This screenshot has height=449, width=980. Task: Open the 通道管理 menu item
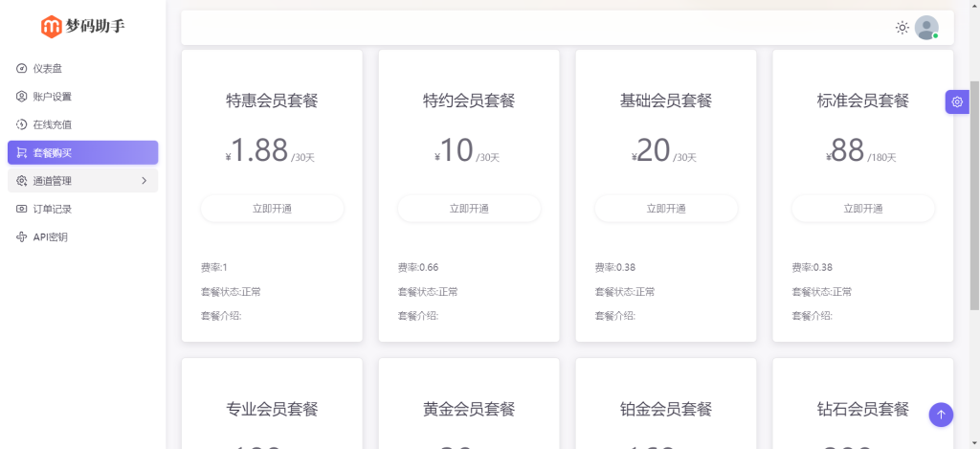54,181
